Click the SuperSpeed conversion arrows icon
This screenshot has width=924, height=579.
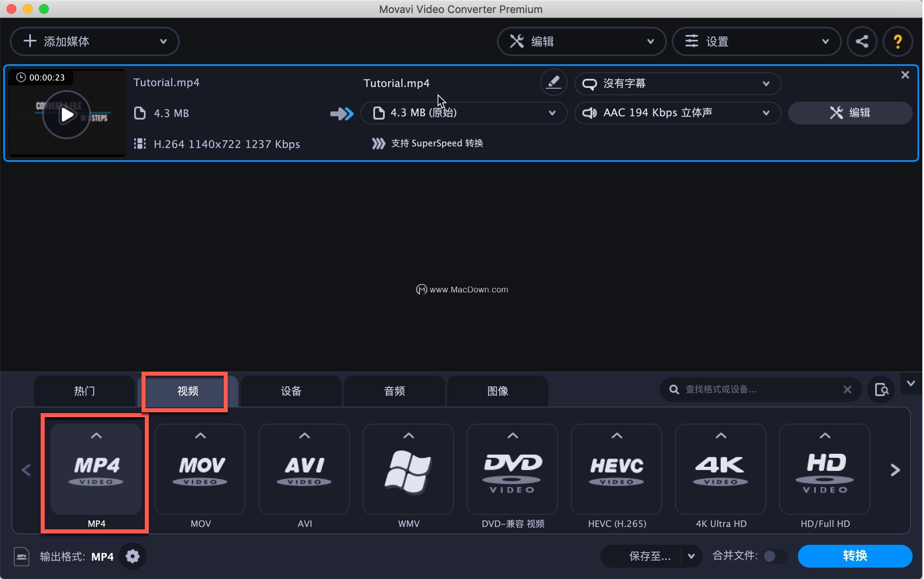click(x=379, y=144)
